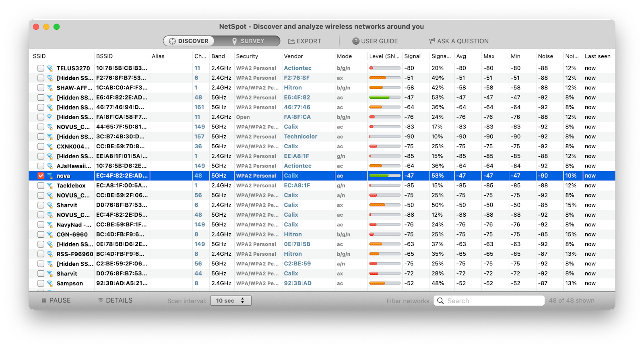Sort by the Alias column header
644x348 pixels.
coord(158,56)
